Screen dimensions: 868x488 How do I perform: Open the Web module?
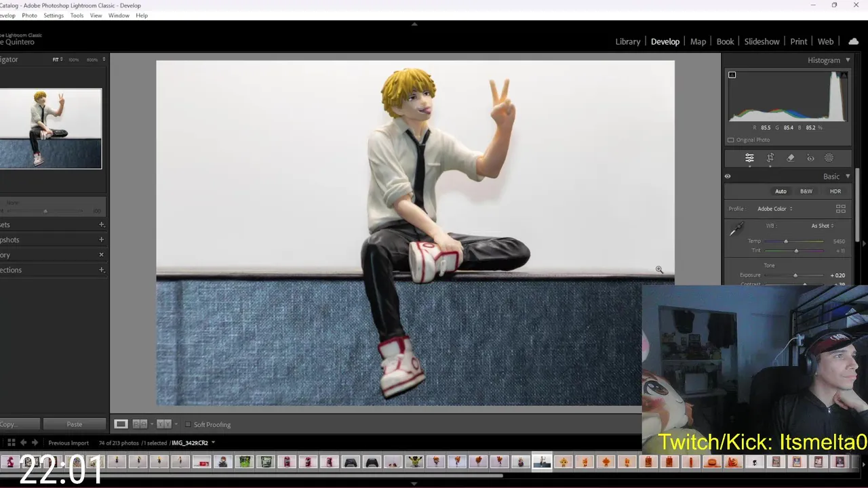825,41
